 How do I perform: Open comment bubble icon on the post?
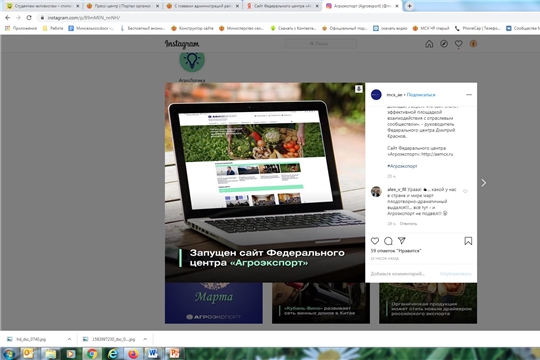(388, 241)
